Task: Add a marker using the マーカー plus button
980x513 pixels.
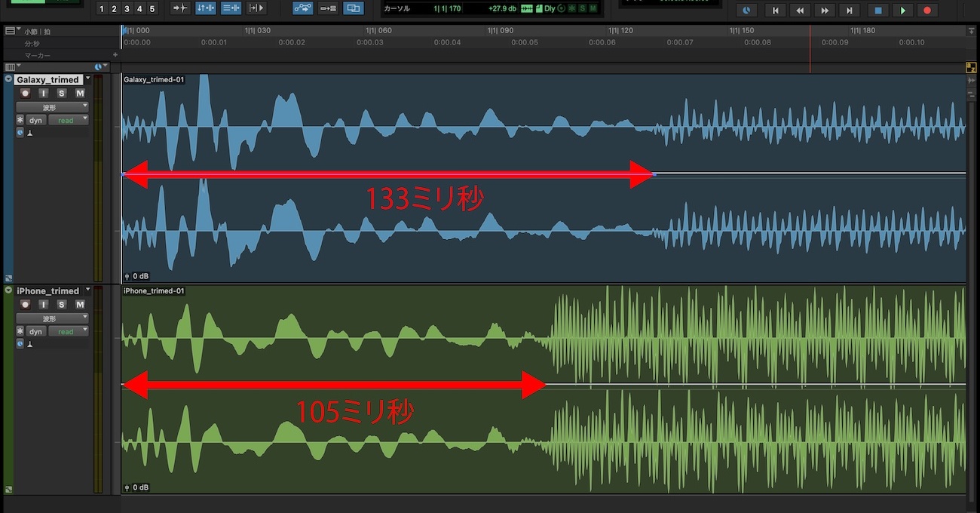Action: coord(115,55)
